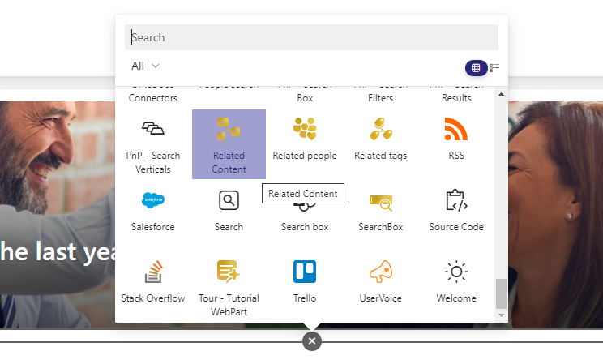This screenshot has width=603, height=364.
Task: Insert the RSS web part
Action: pyautogui.click(x=456, y=144)
